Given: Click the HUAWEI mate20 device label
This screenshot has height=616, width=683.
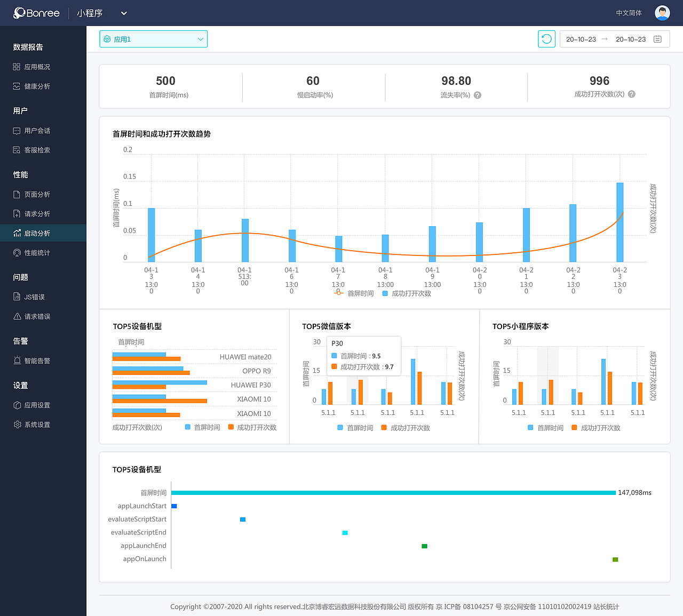Looking at the screenshot, I should [x=245, y=357].
